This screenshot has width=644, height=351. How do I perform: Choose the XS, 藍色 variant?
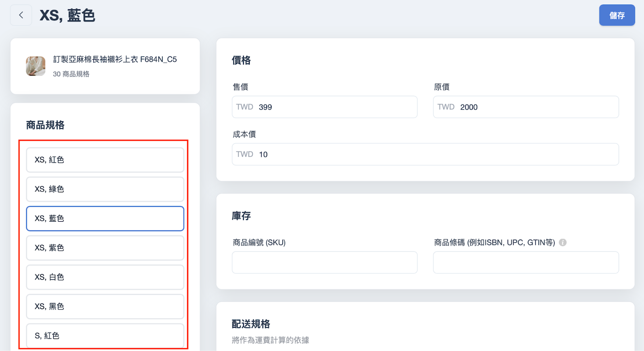point(105,218)
